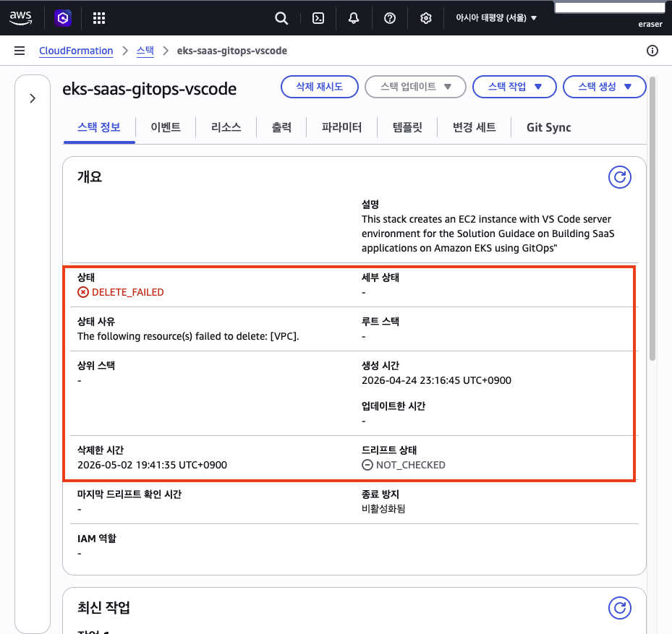This screenshot has height=634, width=672.
Task: Go to CloudFormation breadcrumb link
Action: [x=76, y=51]
